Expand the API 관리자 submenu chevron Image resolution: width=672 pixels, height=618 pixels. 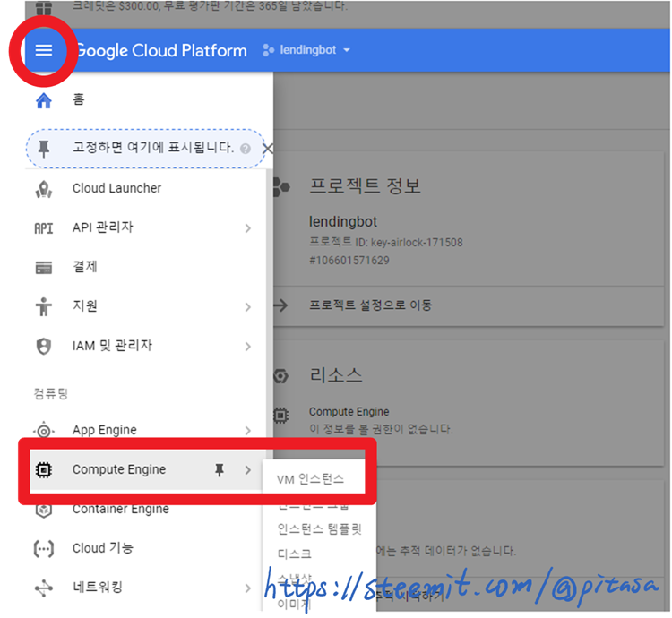coord(247,228)
